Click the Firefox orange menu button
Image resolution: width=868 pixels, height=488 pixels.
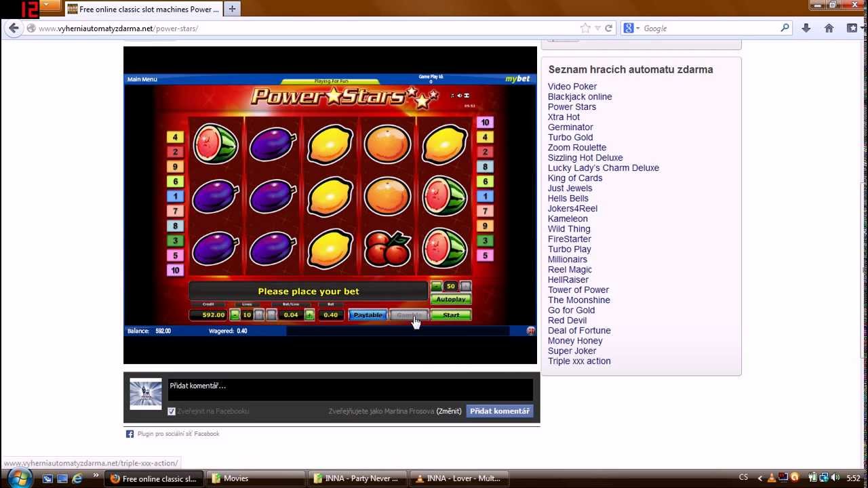click(50, 6)
